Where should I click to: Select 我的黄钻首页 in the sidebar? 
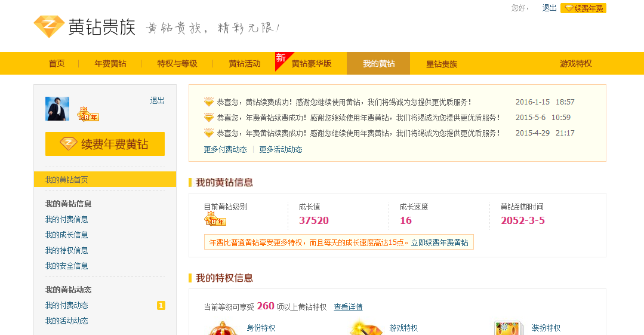[104, 179]
